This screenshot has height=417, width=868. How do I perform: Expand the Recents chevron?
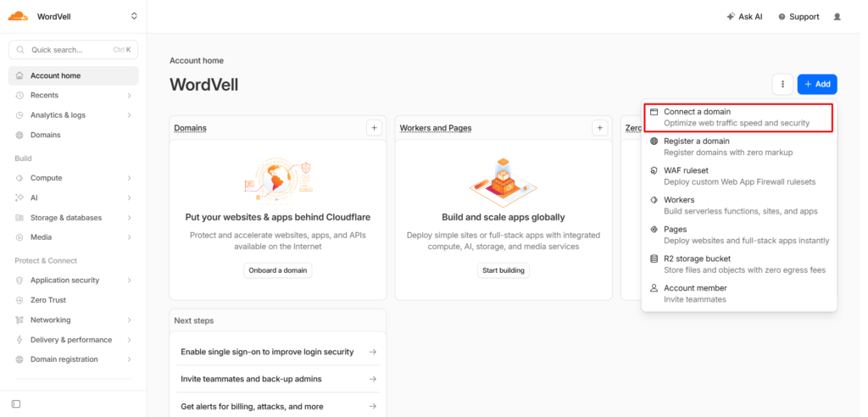tap(129, 95)
